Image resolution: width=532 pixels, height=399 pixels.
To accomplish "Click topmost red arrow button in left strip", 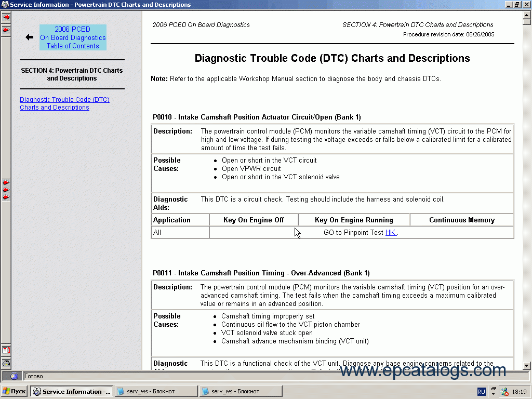I will 6,17.
